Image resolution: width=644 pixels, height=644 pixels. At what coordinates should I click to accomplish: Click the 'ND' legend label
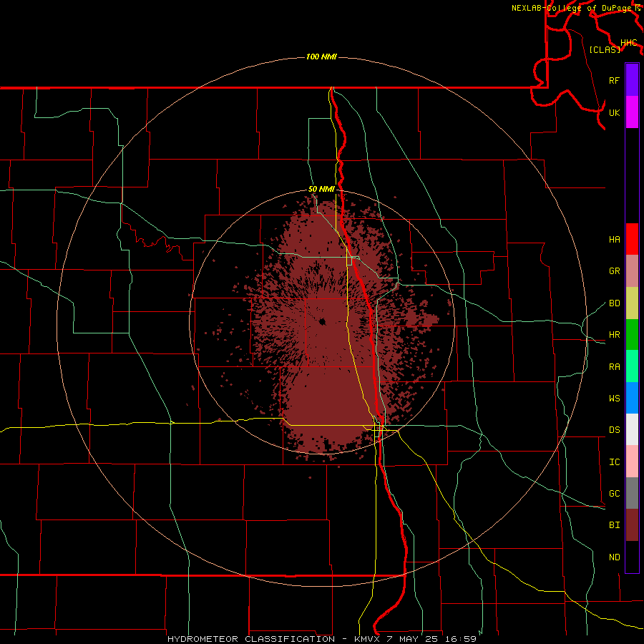tap(614, 557)
